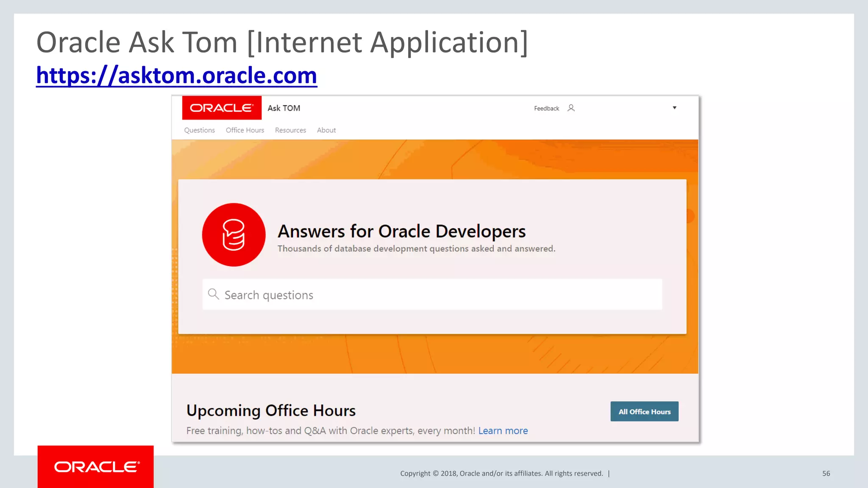Click the Ask TOM site title
The width and height of the screenshot is (868, 488).
coord(284,108)
